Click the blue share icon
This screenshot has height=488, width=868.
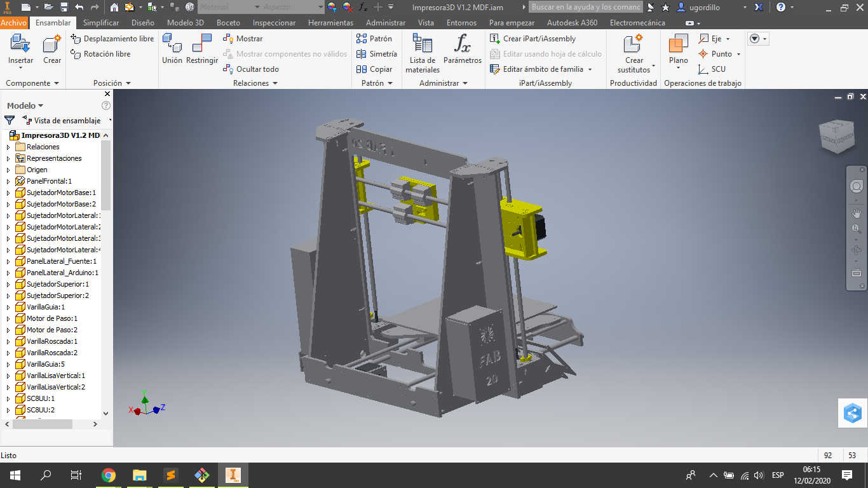[x=852, y=414]
